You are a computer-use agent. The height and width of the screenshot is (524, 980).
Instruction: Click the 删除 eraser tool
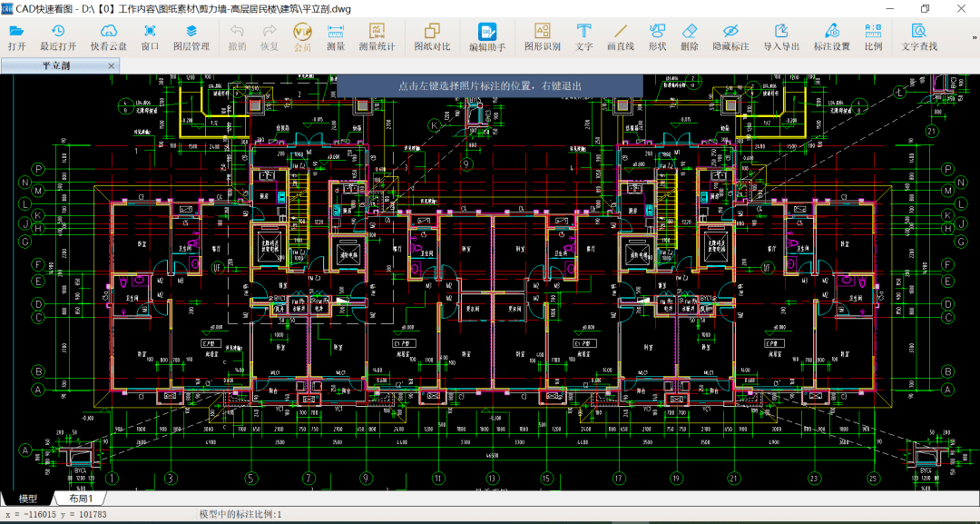[x=689, y=36]
